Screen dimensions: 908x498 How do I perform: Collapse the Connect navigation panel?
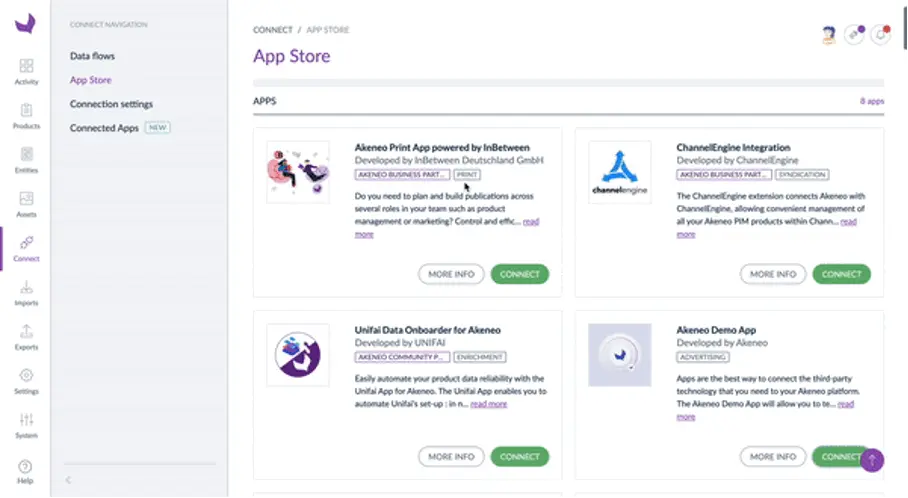[x=68, y=481]
